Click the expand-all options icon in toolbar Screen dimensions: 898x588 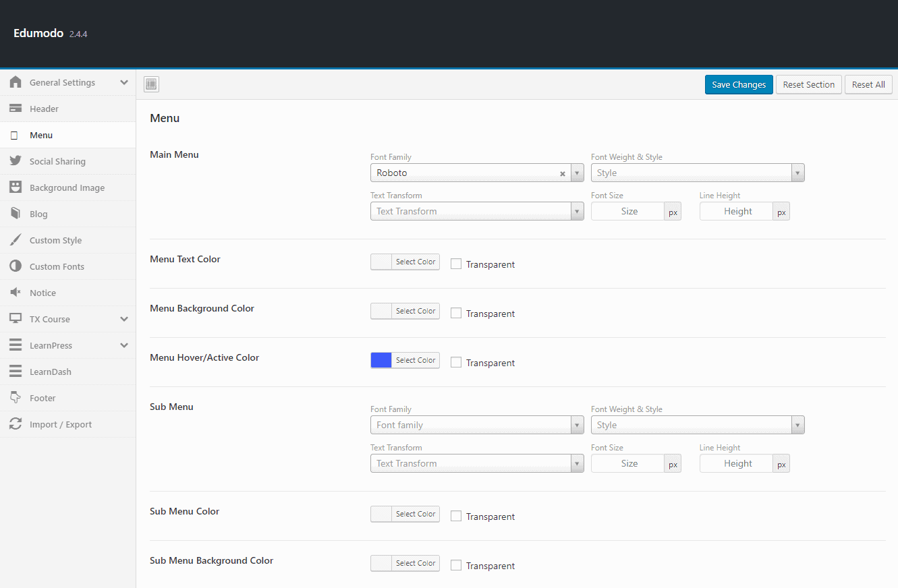(x=151, y=84)
